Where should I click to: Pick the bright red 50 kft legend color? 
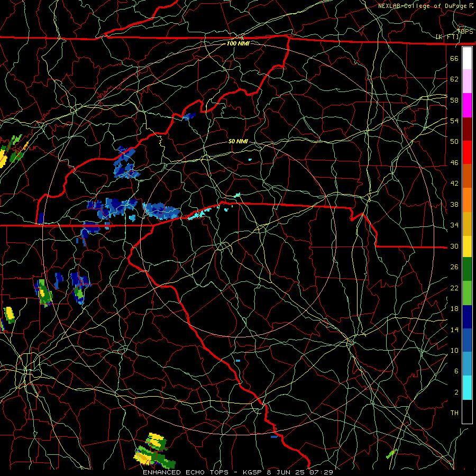tap(467, 153)
